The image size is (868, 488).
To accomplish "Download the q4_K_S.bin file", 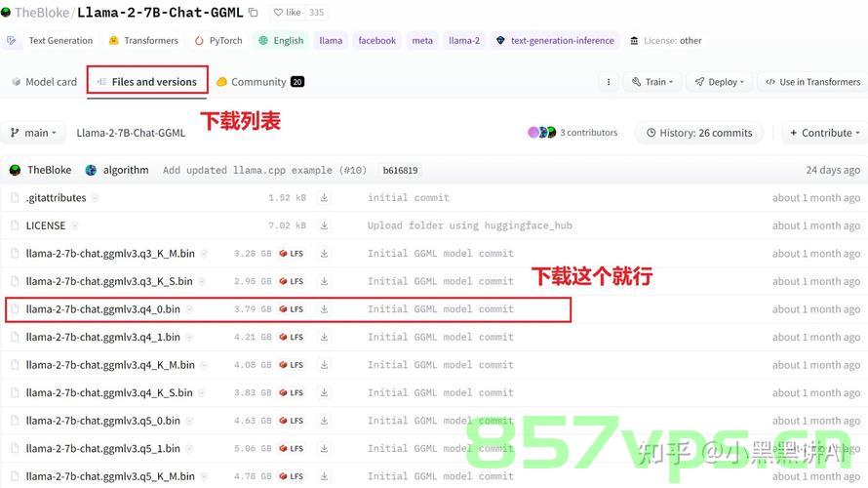I will click(x=325, y=392).
